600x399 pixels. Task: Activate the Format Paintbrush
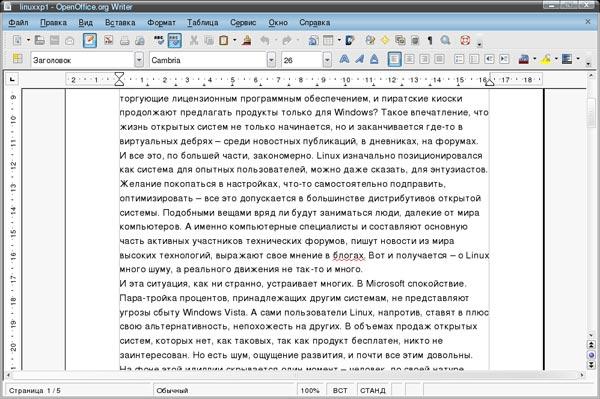pyautogui.click(x=247, y=40)
